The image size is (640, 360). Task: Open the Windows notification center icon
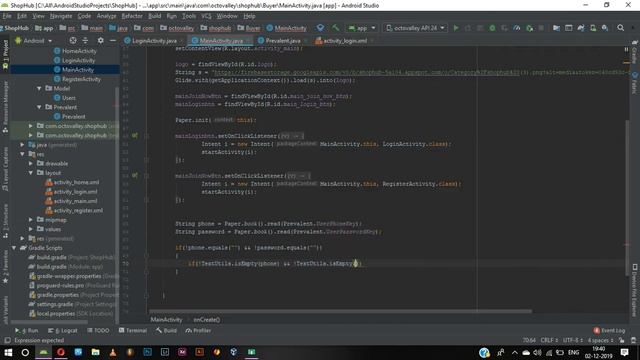(624, 352)
